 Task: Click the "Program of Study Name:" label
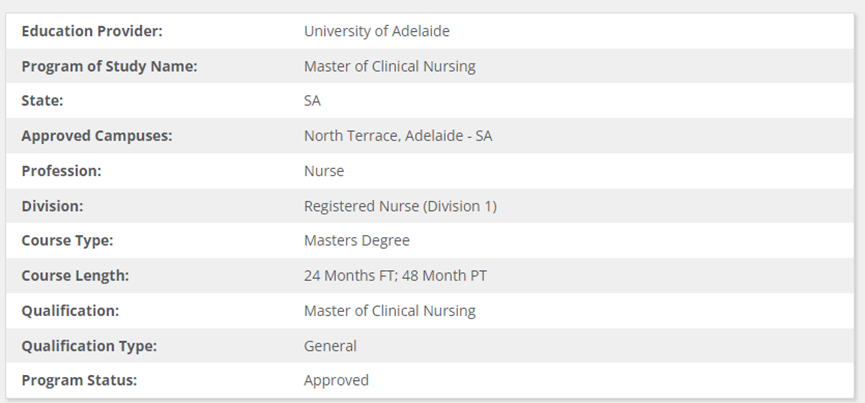109,66
